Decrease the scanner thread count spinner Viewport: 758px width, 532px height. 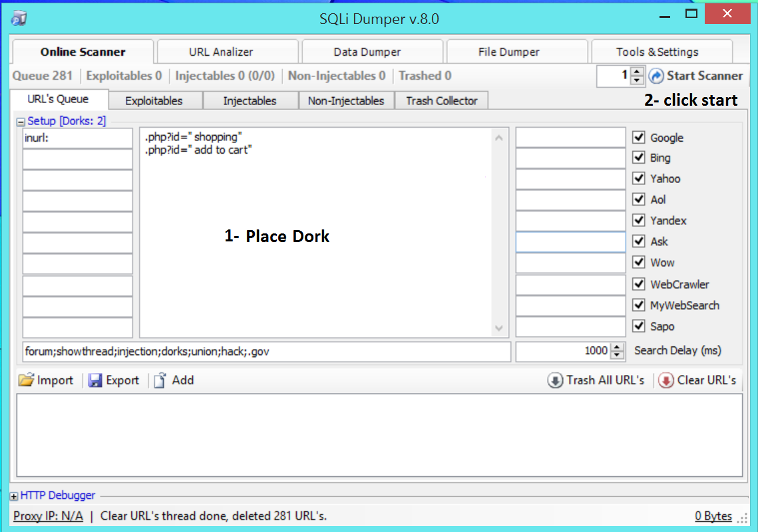[x=637, y=80]
